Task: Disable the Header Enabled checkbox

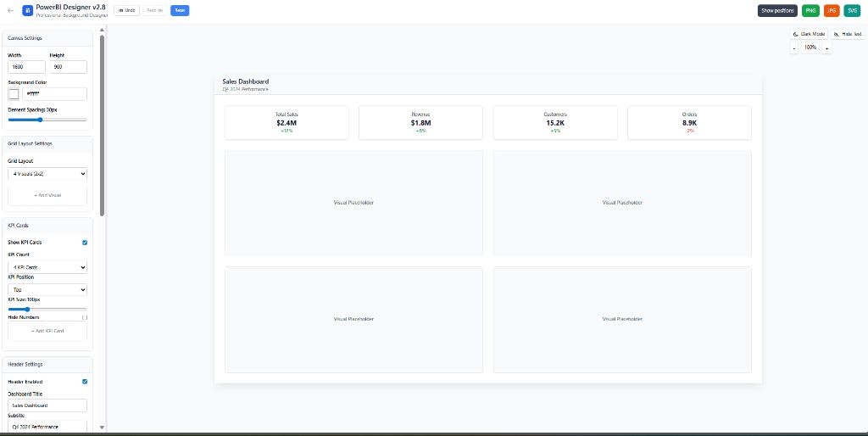Action: 84,382
